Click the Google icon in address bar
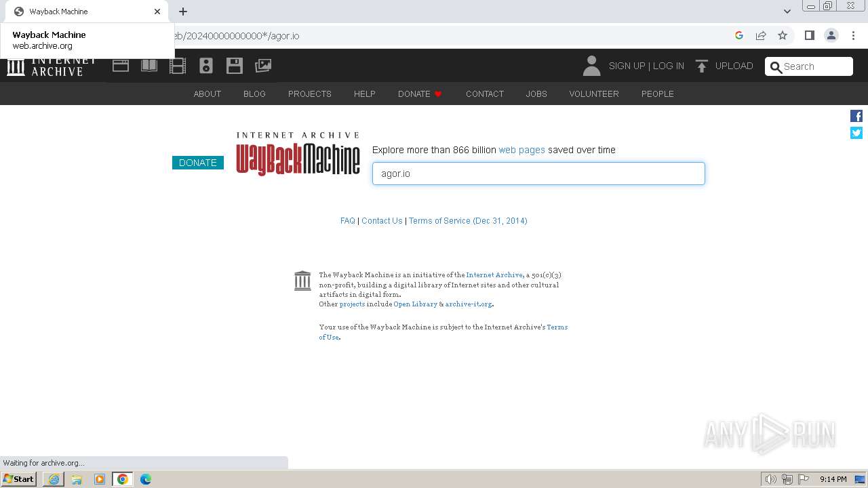The image size is (868, 488). tap(739, 35)
